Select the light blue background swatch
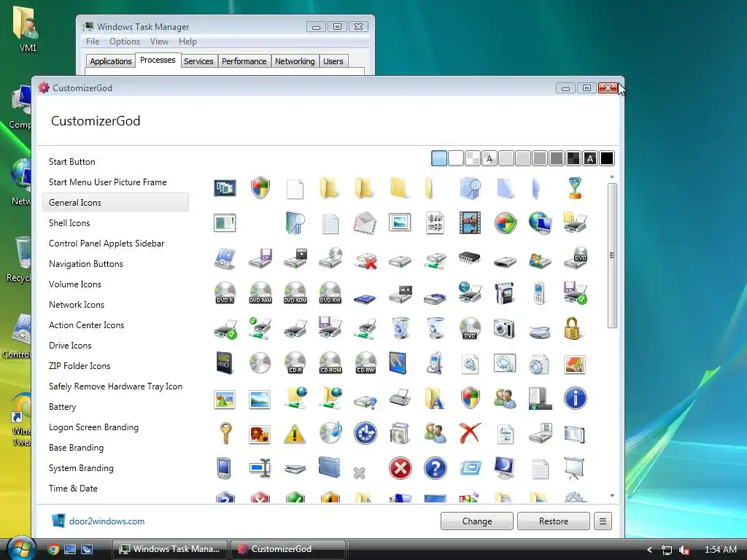 click(438, 158)
